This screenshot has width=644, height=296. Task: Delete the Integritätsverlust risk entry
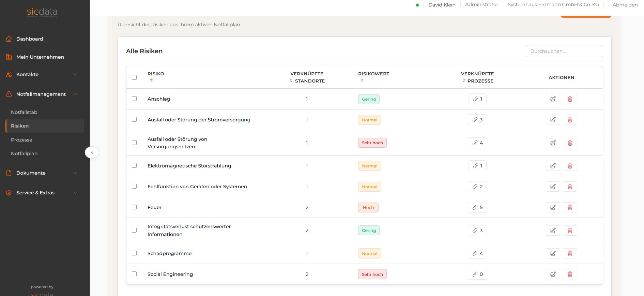point(570,231)
